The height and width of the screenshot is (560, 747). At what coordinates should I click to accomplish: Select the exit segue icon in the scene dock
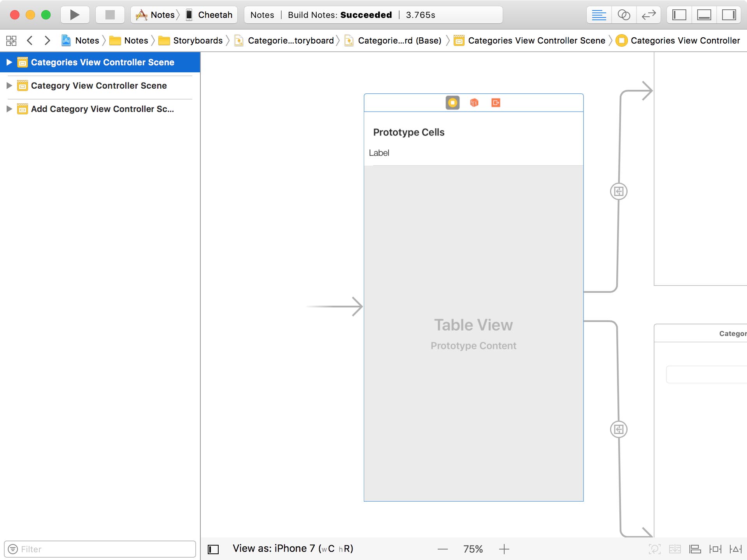(x=496, y=102)
